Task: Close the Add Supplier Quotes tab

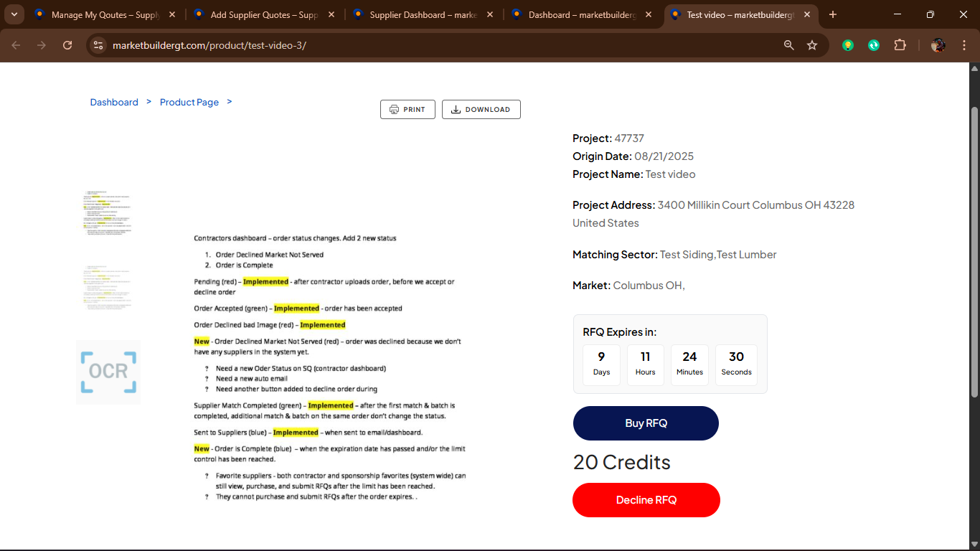Action: [331, 14]
